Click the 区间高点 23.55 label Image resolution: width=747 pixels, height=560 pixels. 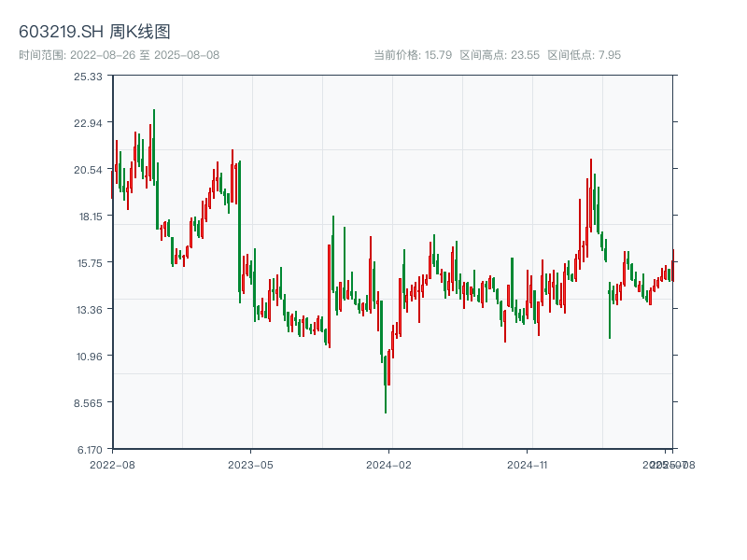(x=500, y=55)
